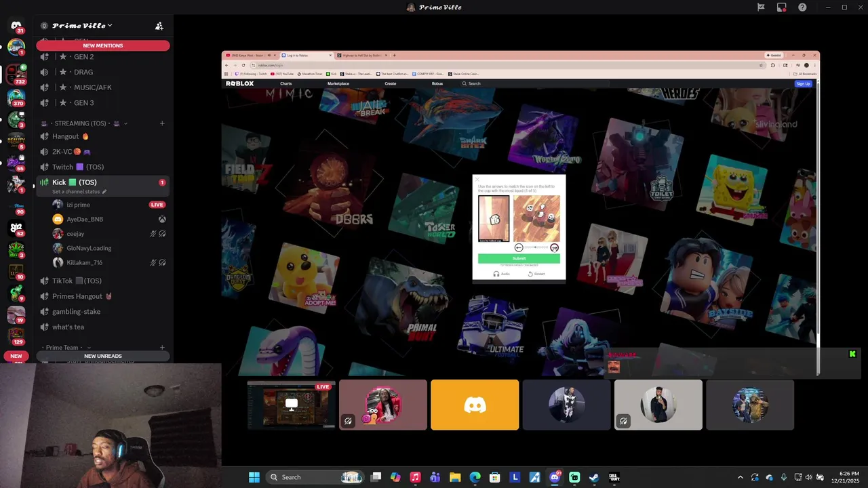Click Sign Up button on Roblox page
The image size is (868, 488).
[x=803, y=83]
